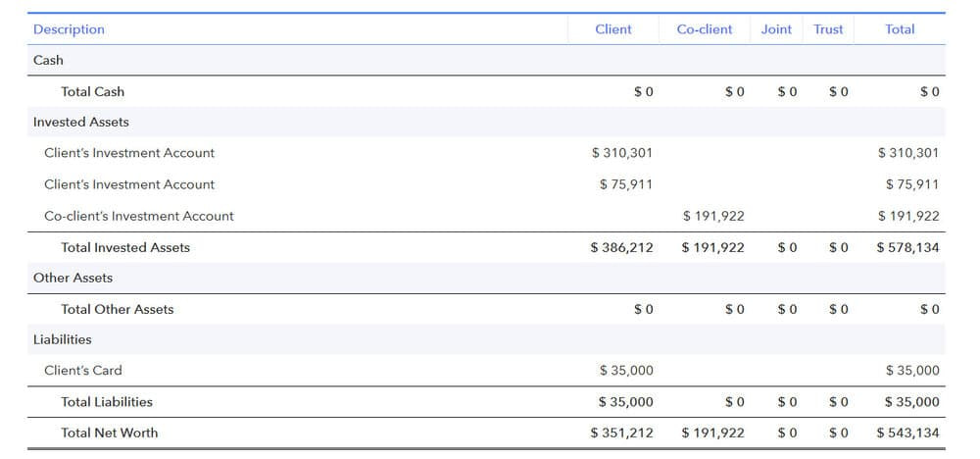Image resolution: width=980 pixels, height=459 pixels.
Task: Select the Liabilities section heading
Action: (62, 339)
